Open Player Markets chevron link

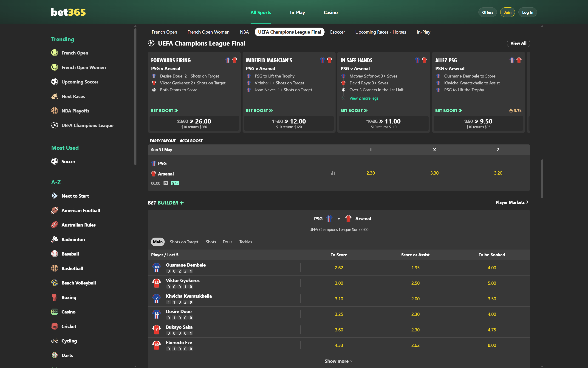tap(512, 202)
